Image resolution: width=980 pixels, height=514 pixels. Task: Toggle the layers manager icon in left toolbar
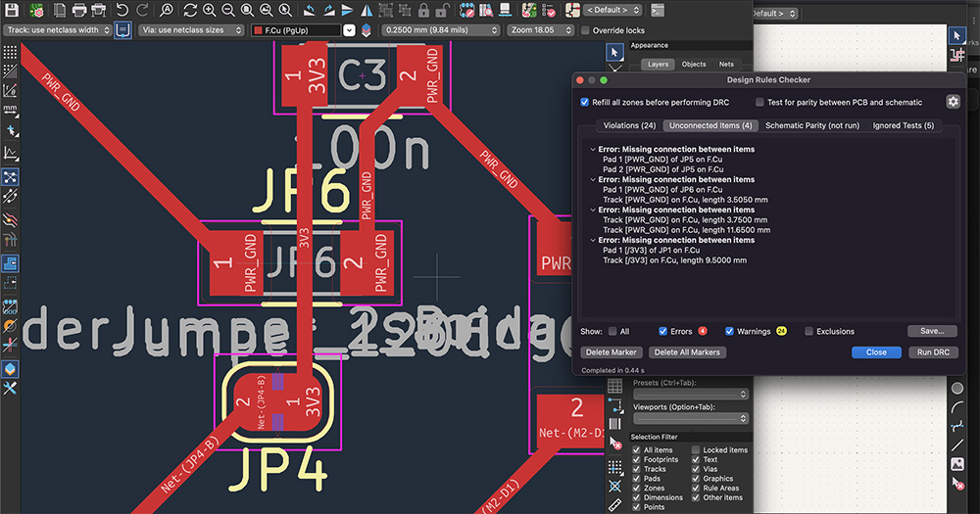10,369
